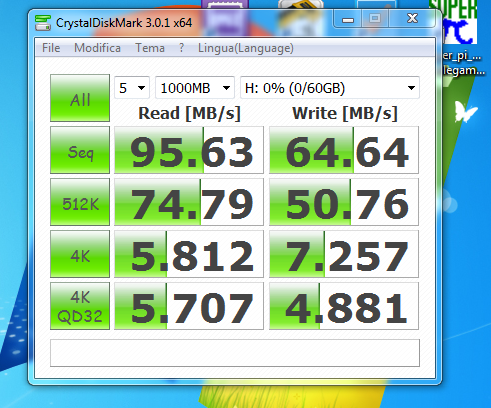Open the question mark help menu
Screen dimensions: 491x408
(x=181, y=48)
